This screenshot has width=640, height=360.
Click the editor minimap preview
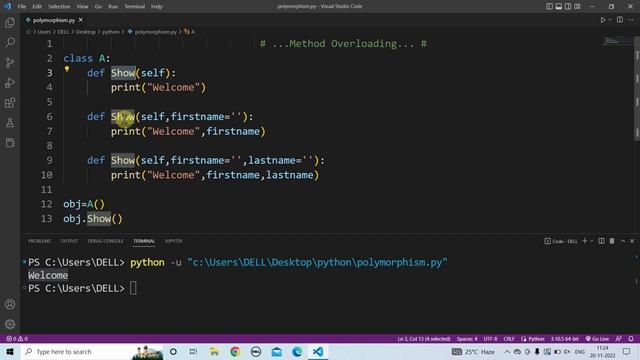pos(617,41)
